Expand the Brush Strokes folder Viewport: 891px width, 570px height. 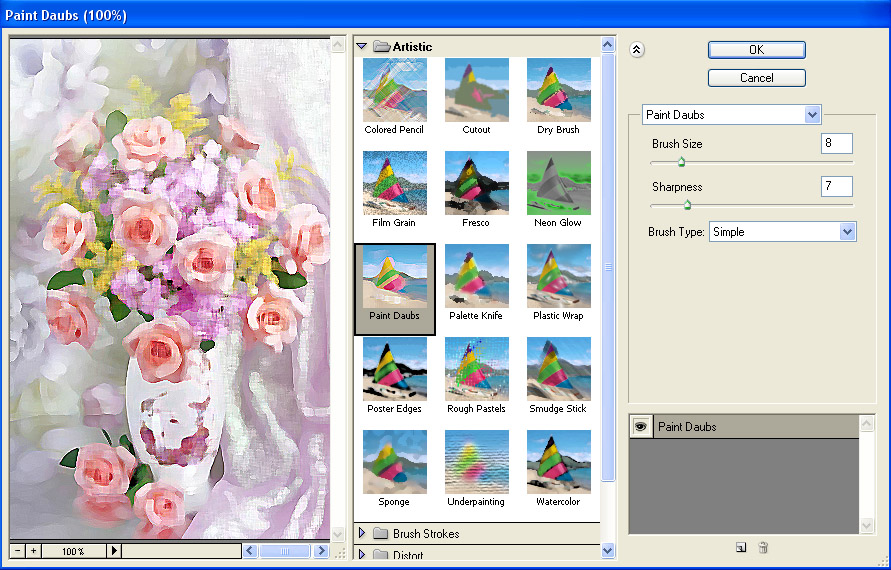tap(362, 533)
